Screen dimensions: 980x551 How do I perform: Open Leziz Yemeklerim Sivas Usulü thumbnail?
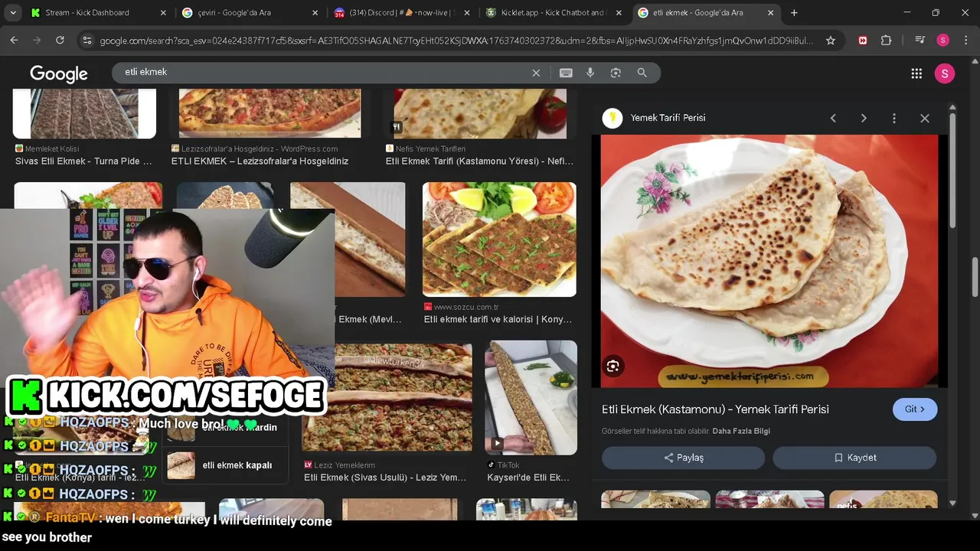(387, 397)
